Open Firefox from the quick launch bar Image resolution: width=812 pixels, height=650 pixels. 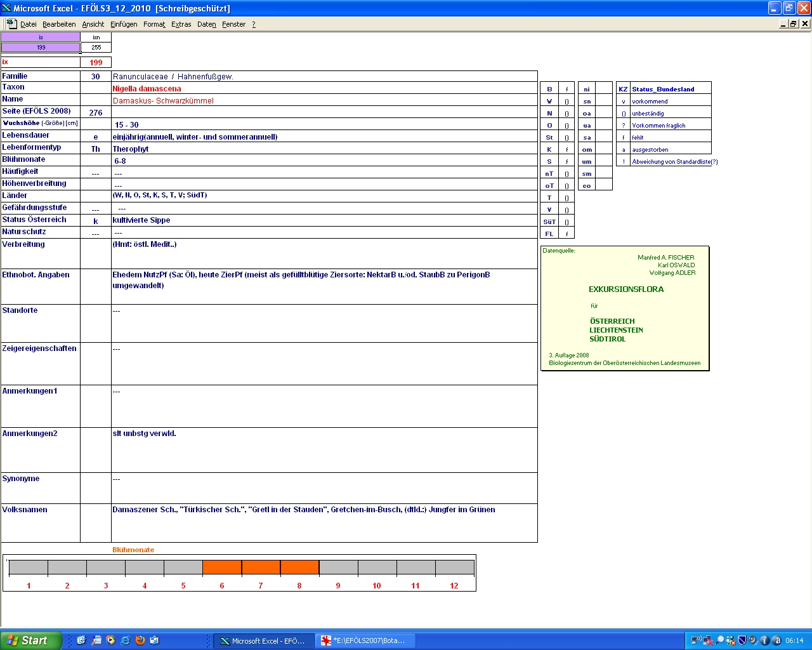point(140,640)
